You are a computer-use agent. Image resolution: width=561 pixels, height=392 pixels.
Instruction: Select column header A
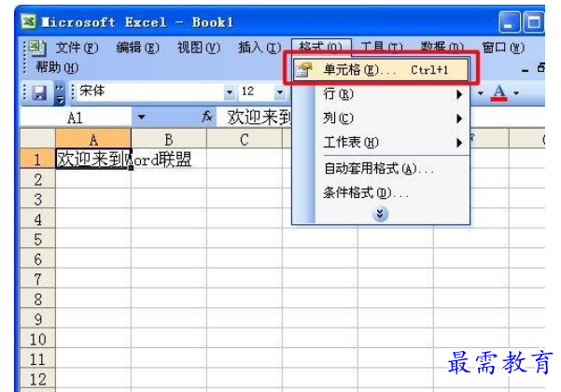pos(93,138)
